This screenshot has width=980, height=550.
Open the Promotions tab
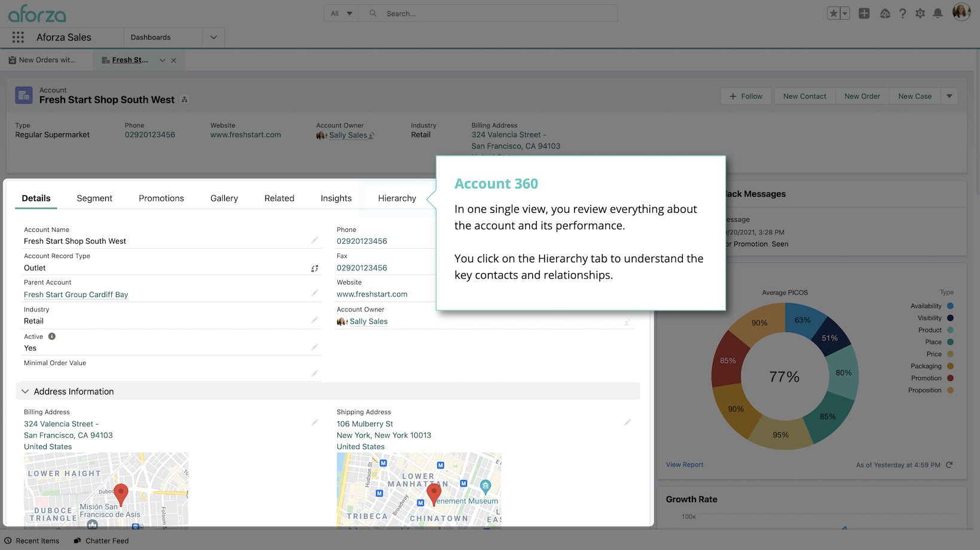tap(161, 198)
